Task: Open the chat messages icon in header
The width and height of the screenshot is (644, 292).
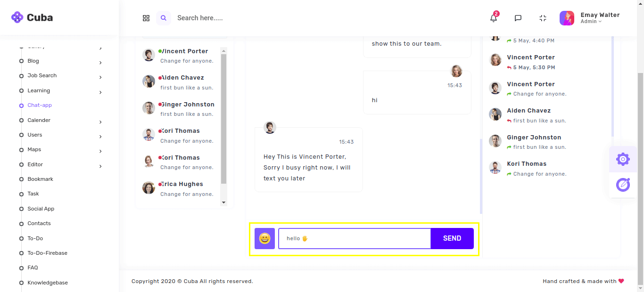Action: click(518, 18)
